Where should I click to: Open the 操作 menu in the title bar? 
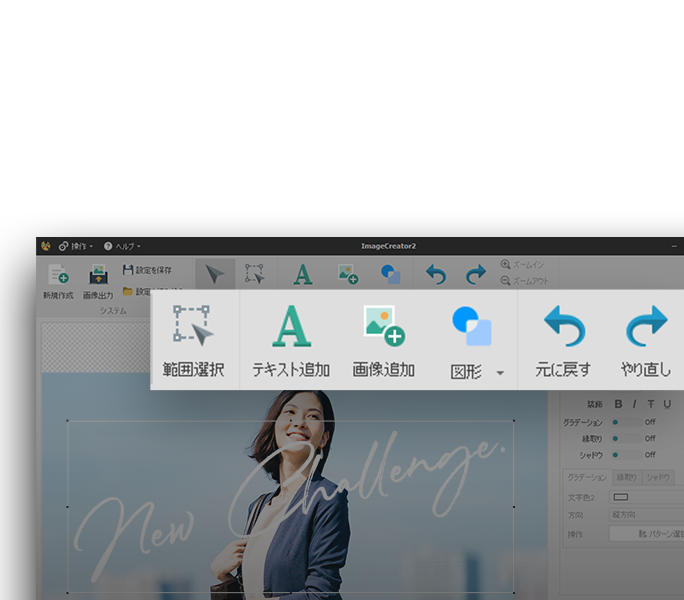pos(76,246)
